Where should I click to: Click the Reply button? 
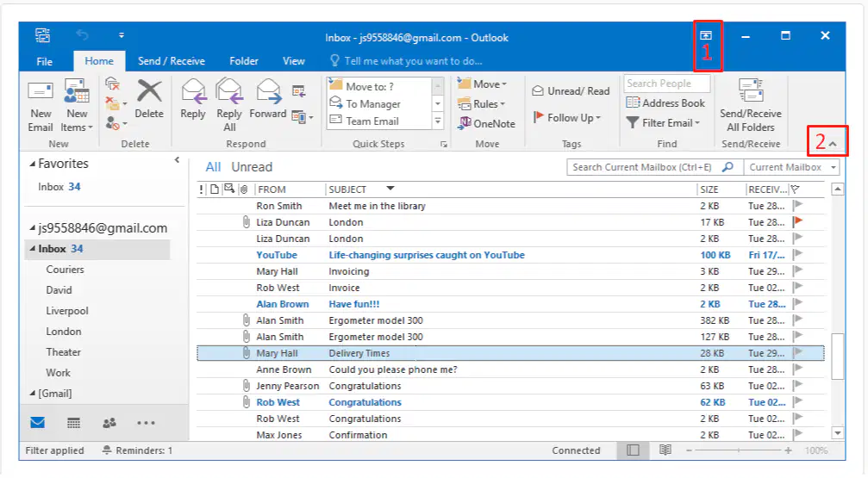tap(192, 100)
